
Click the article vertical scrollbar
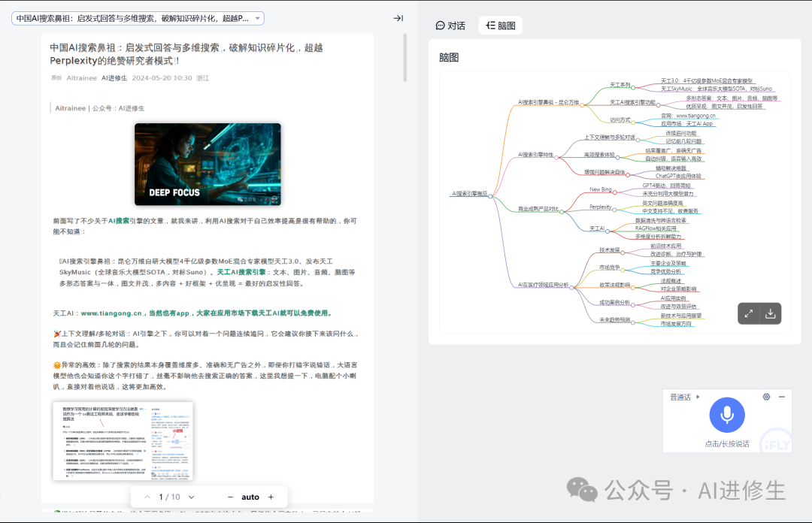pos(406,59)
